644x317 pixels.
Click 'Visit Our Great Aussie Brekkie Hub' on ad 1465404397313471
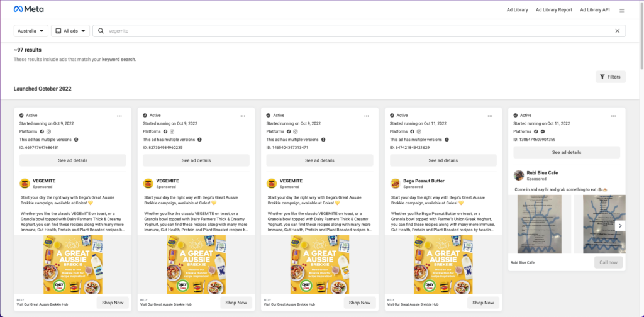(289, 304)
